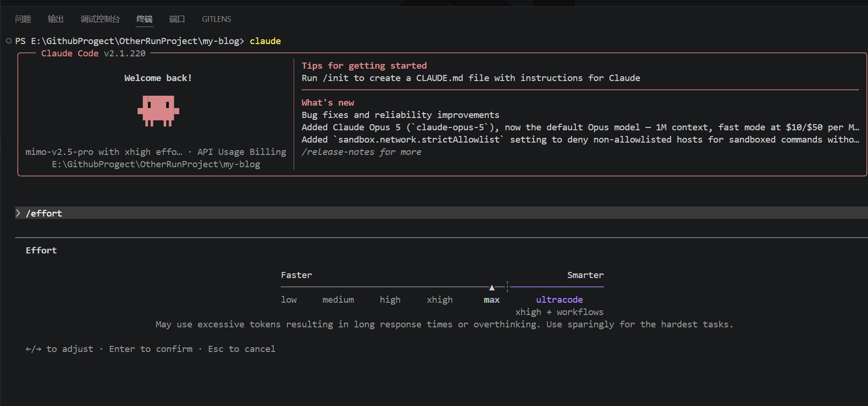Select the max effort level
Viewport: 868px width, 406px height.
(x=492, y=299)
